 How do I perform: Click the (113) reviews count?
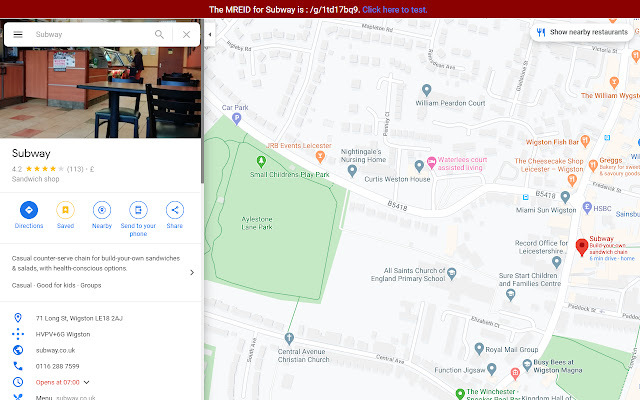coord(75,169)
